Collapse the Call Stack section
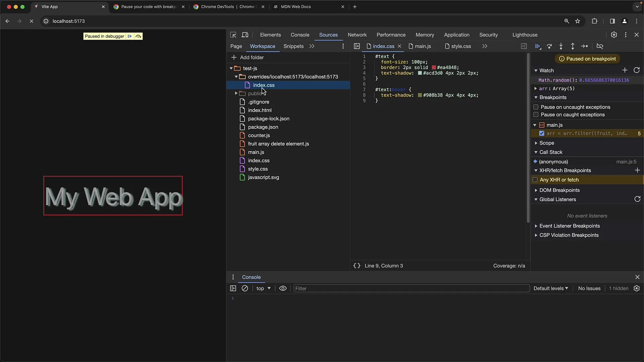 coord(536,152)
